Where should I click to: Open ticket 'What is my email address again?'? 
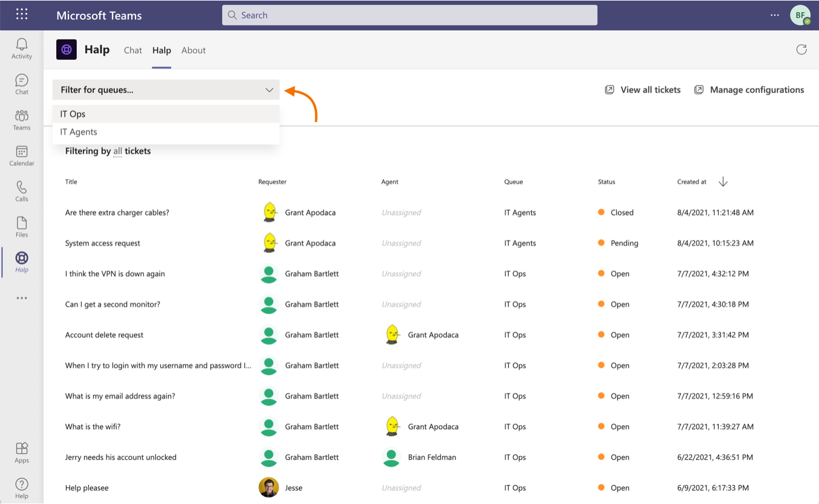pos(120,396)
